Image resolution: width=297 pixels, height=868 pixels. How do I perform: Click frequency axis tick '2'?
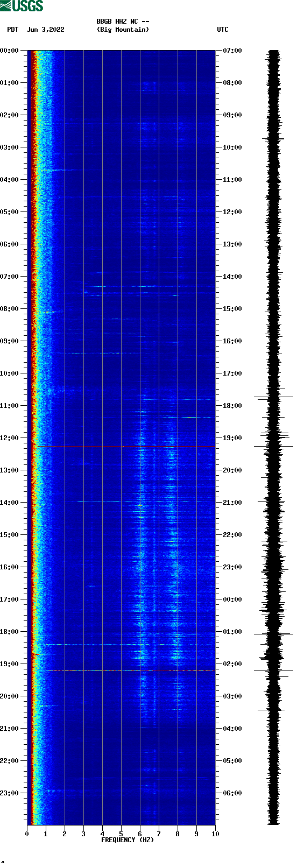click(x=65, y=834)
